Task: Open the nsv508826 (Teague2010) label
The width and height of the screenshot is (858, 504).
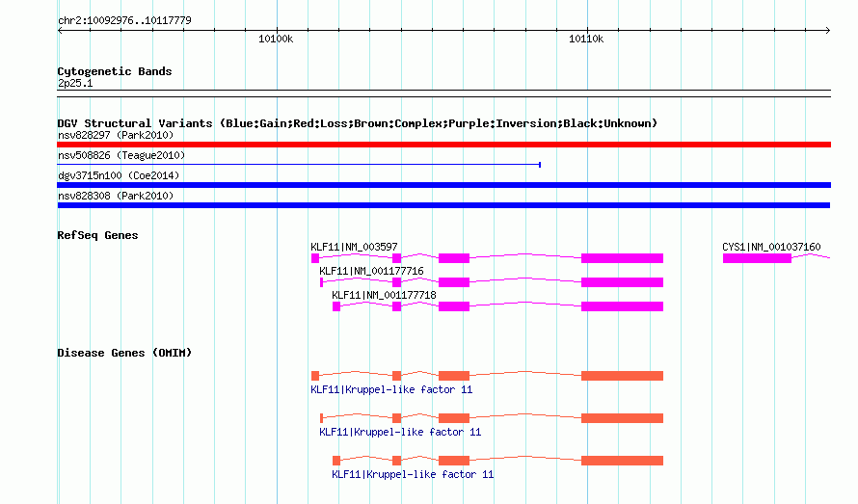Action: [x=121, y=155]
